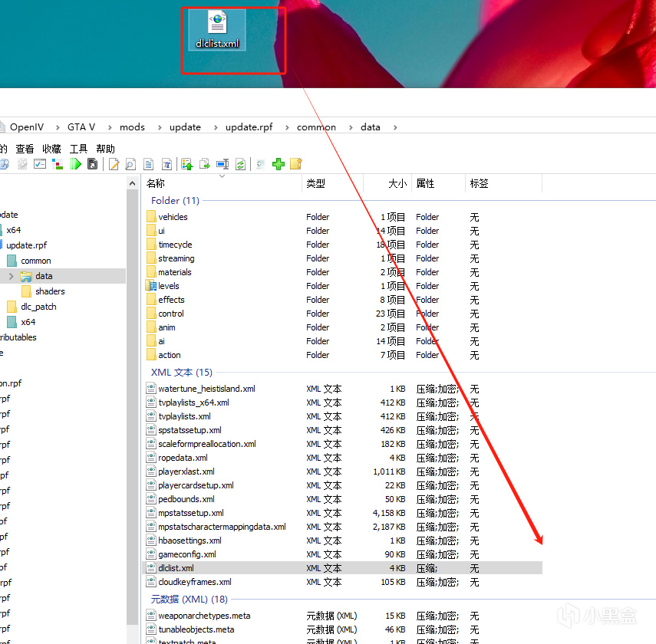This screenshot has height=644, width=656.
Task: Select cloudkeyframes.xml file
Action: pos(343,582)
